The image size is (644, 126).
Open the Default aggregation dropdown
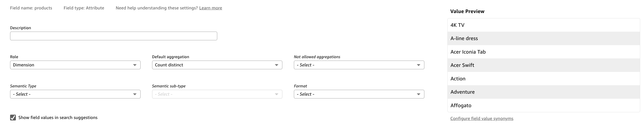click(217, 65)
